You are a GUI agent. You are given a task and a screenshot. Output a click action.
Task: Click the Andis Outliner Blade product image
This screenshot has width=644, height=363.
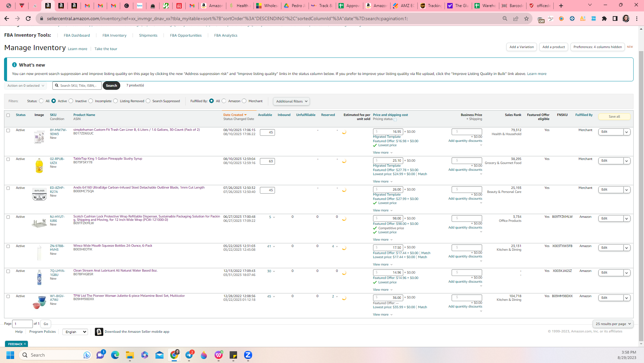click(x=39, y=194)
